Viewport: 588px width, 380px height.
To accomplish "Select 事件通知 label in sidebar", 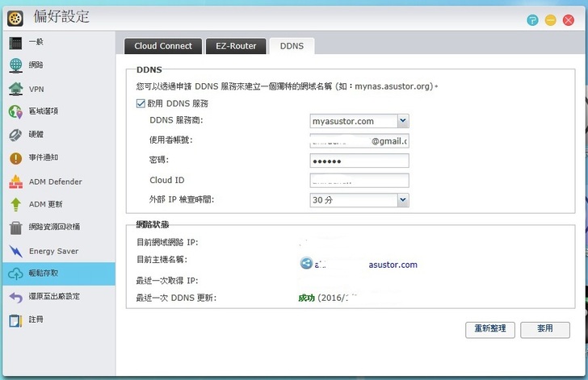I will pyautogui.click(x=44, y=157).
